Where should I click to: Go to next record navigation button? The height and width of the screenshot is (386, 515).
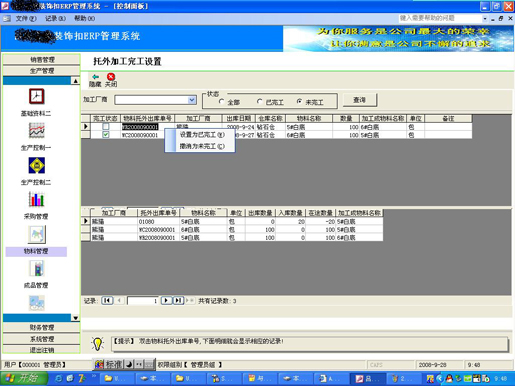[166, 301]
